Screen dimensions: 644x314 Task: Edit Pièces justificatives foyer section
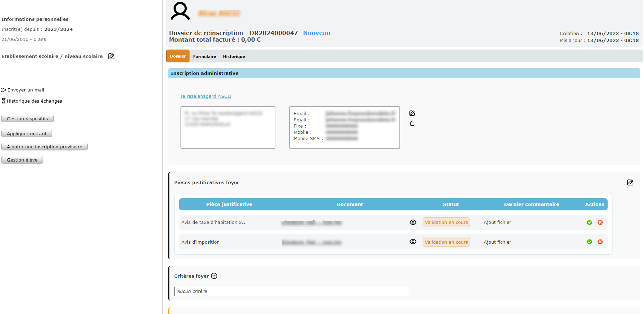pos(630,183)
